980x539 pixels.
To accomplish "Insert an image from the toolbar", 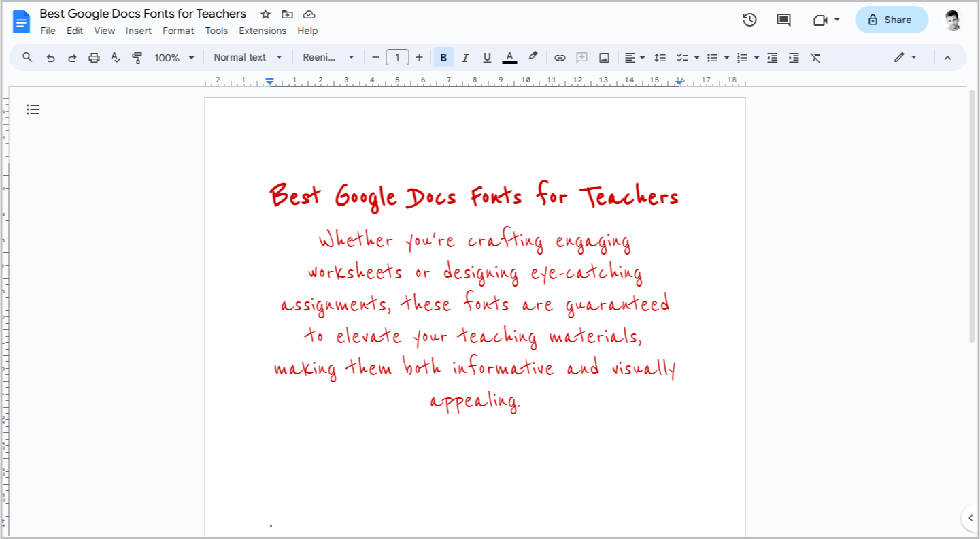I will 604,57.
